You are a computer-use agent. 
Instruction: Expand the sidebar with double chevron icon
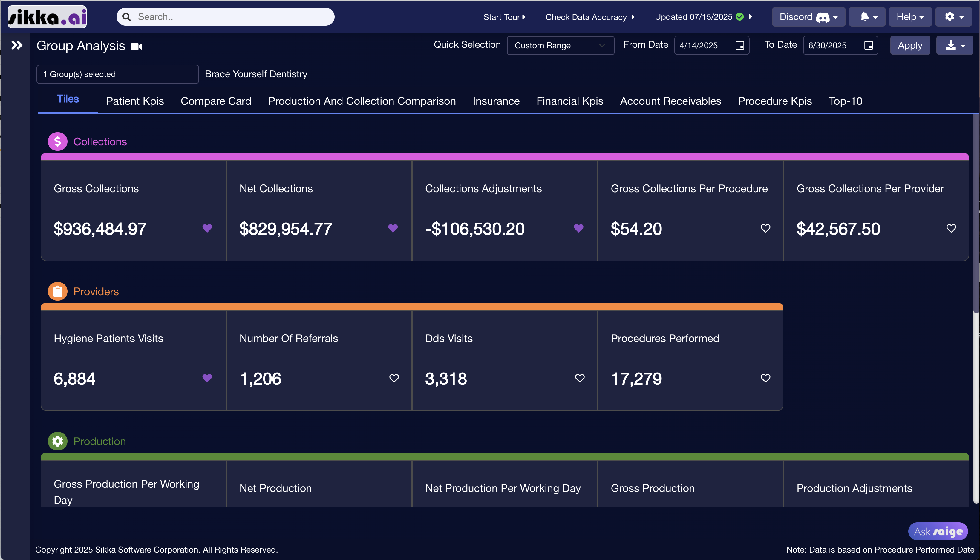tap(16, 45)
